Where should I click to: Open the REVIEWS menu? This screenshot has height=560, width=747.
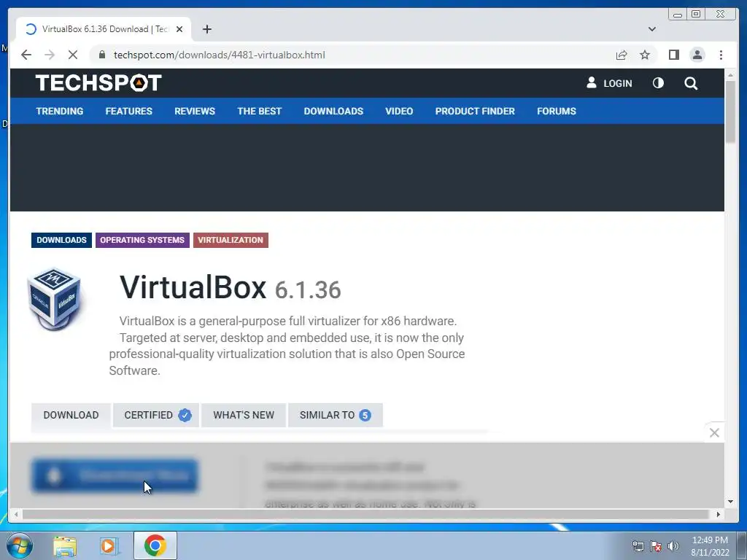click(194, 111)
